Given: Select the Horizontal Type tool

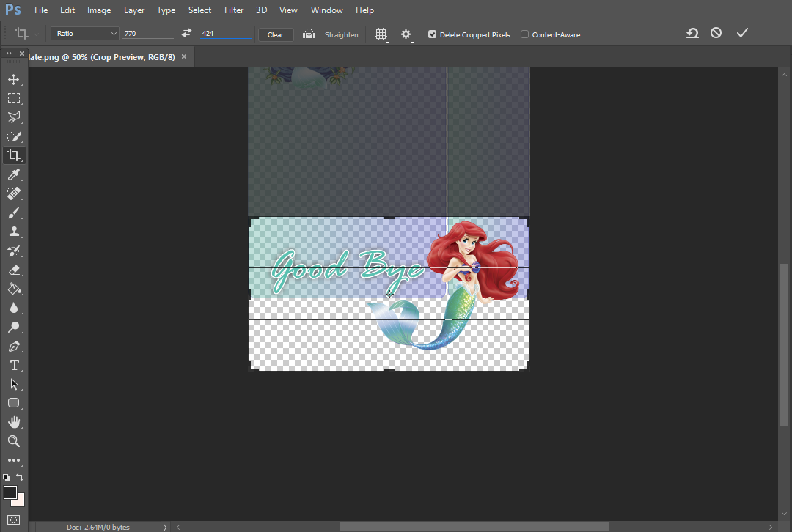Looking at the screenshot, I should 14,365.
